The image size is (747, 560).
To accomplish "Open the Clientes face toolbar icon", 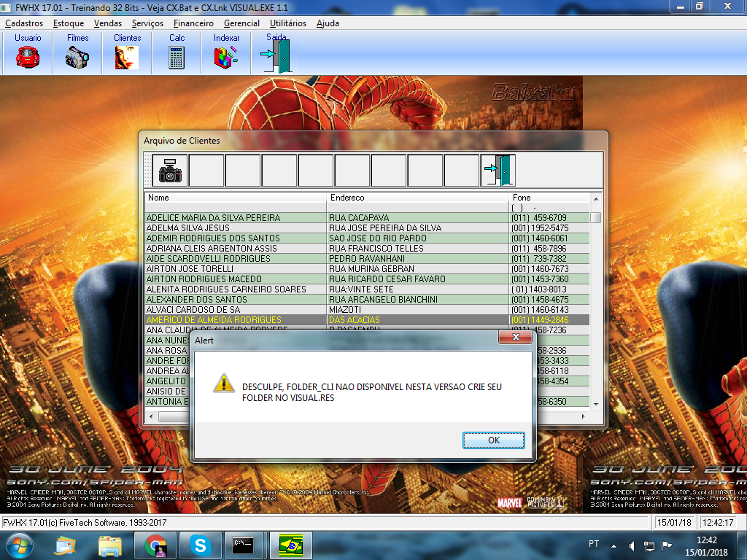I will tap(127, 57).
